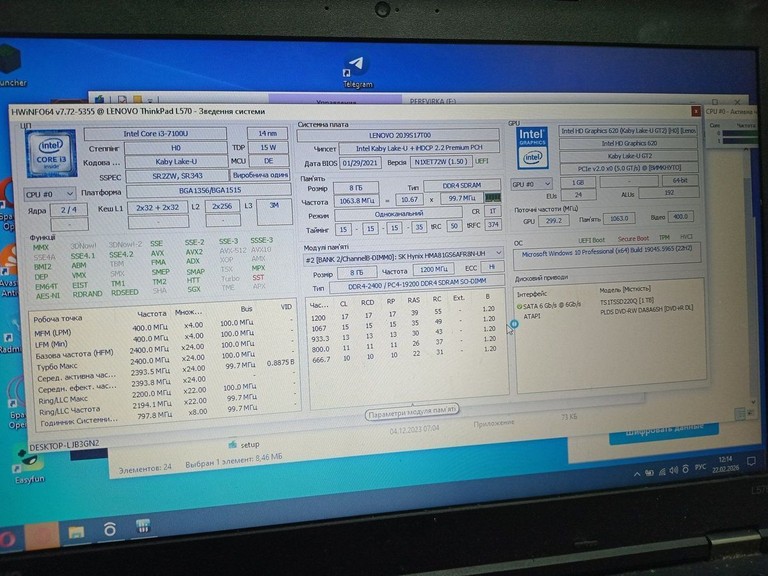768x576 pixels.
Task: Click the BIOS version N1XET72W (1.50) field
Action: point(442,161)
